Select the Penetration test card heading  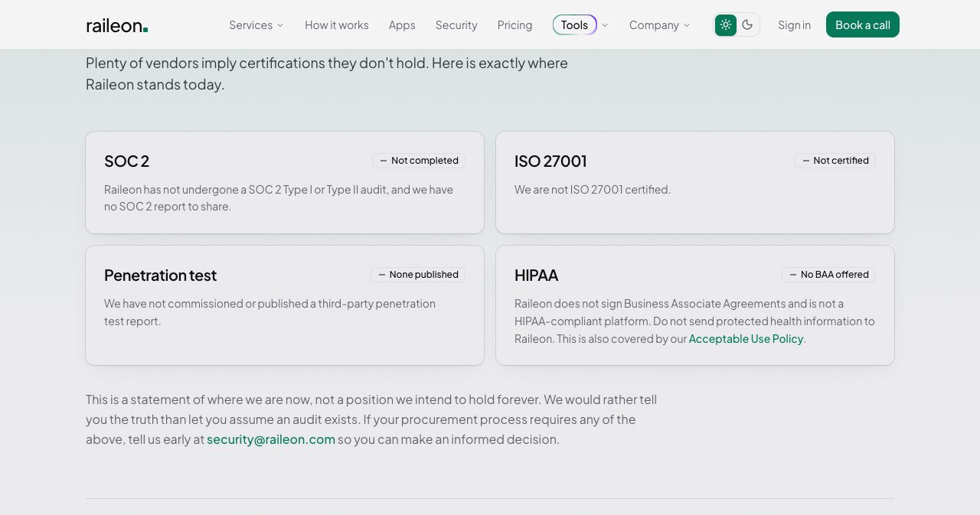pyautogui.click(x=161, y=275)
